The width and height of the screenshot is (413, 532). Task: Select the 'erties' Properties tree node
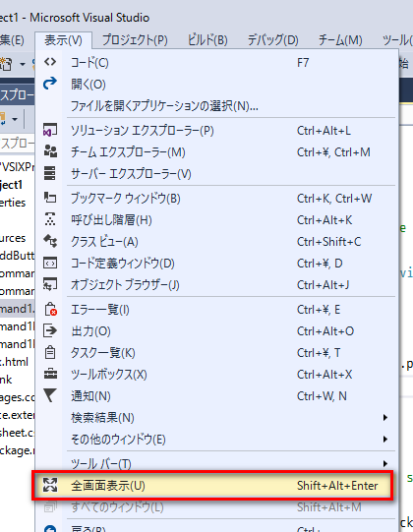[x=13, y=203]
